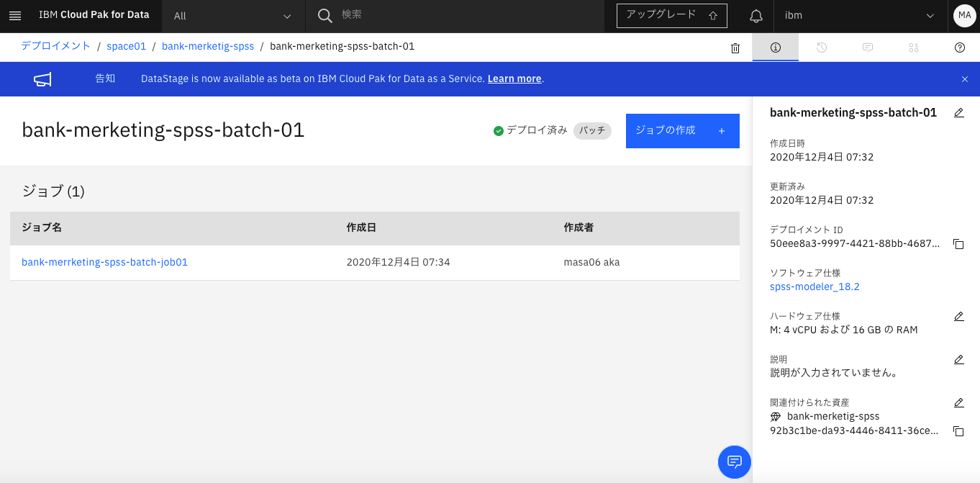Open the main navigation hamburger menu
This screenshot has height=483, width=980.
tap(15, 15)
